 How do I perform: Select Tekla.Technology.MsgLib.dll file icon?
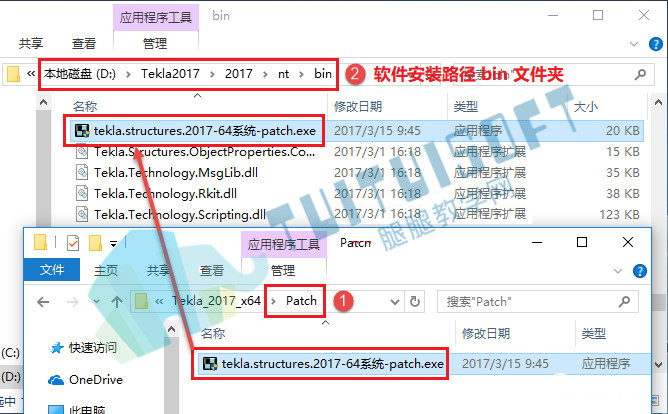coord(82,172)
